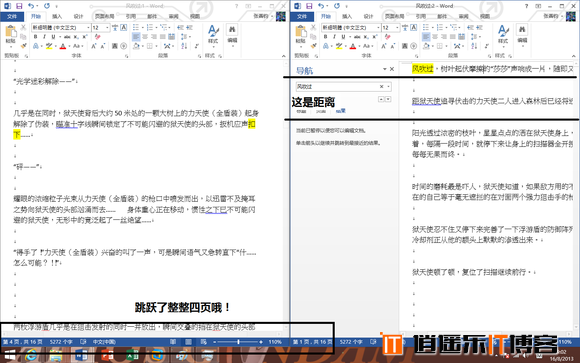
Task: Click the clear formatting eraser in 风吹过1 ribbon
Action: pyautogui.click(x=98, y=37)
